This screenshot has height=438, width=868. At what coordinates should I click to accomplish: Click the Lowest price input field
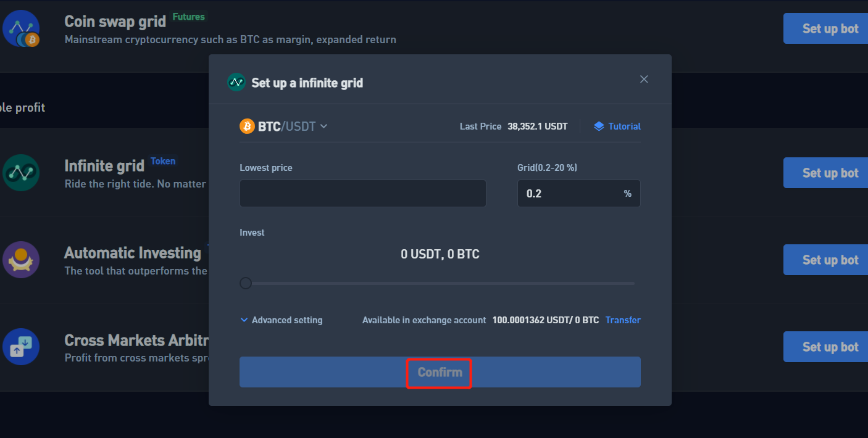click(x=362, y=194)
